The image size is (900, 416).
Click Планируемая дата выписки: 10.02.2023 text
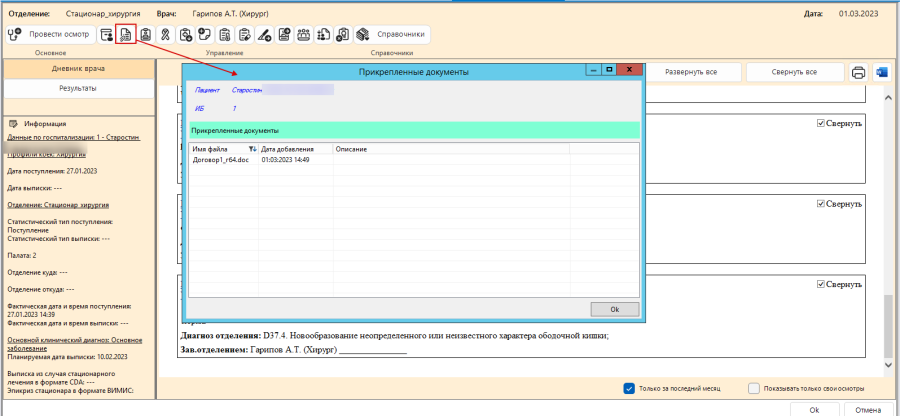tap(67, 356)
